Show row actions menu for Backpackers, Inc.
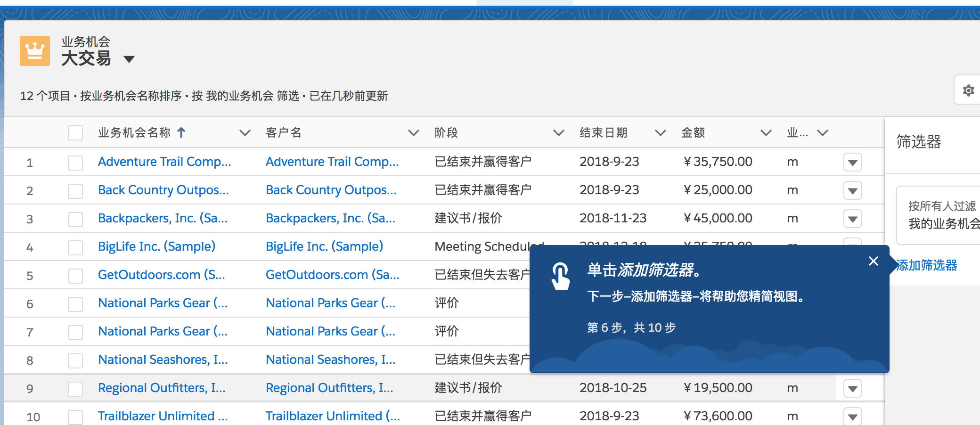The width and height of the screenshot is (980, 425). [x=852, y=219]
